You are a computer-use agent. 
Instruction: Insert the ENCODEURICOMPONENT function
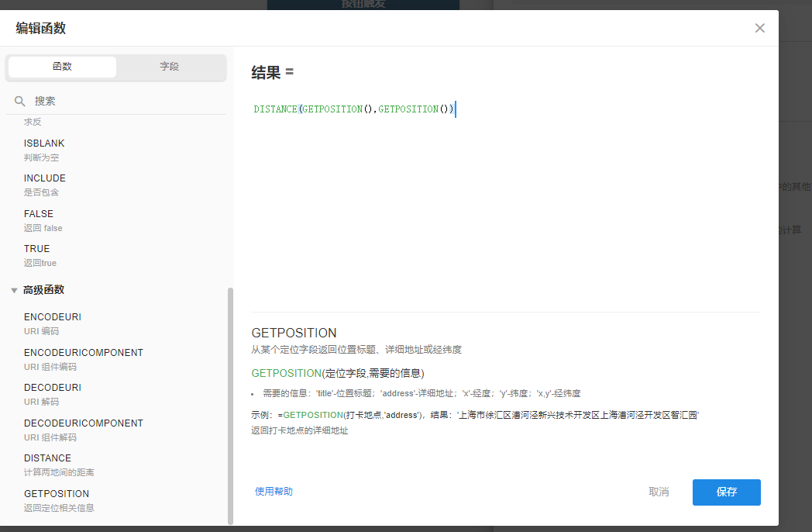coord(83,353)
